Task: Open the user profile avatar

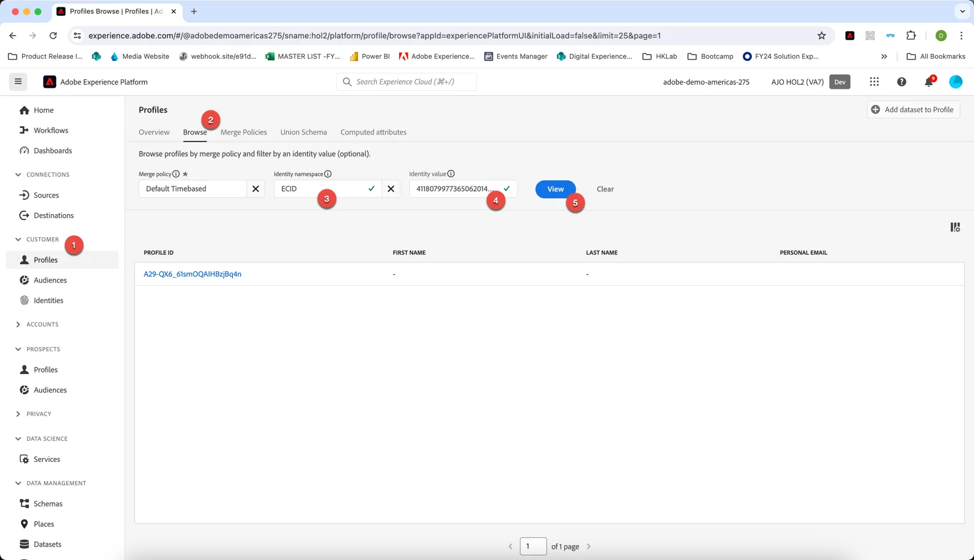Action: [x=956, y=82]
